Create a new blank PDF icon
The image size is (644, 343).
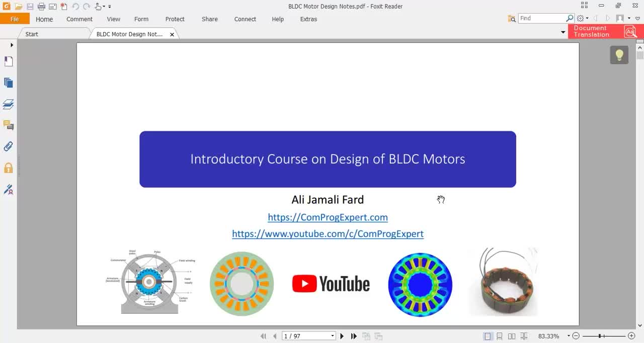pos(64,7)
